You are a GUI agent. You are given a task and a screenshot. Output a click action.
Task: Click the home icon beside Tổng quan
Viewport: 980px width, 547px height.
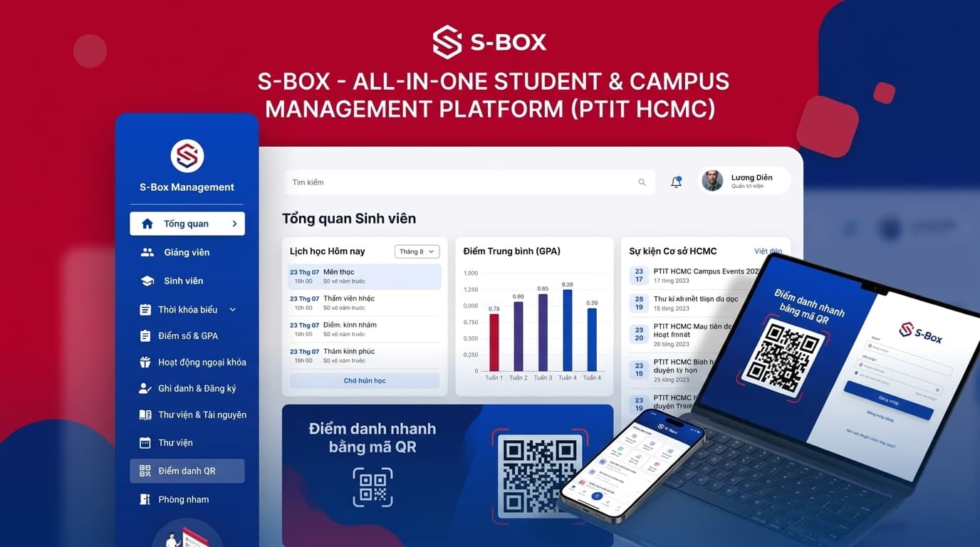click(x=147, y=224)
